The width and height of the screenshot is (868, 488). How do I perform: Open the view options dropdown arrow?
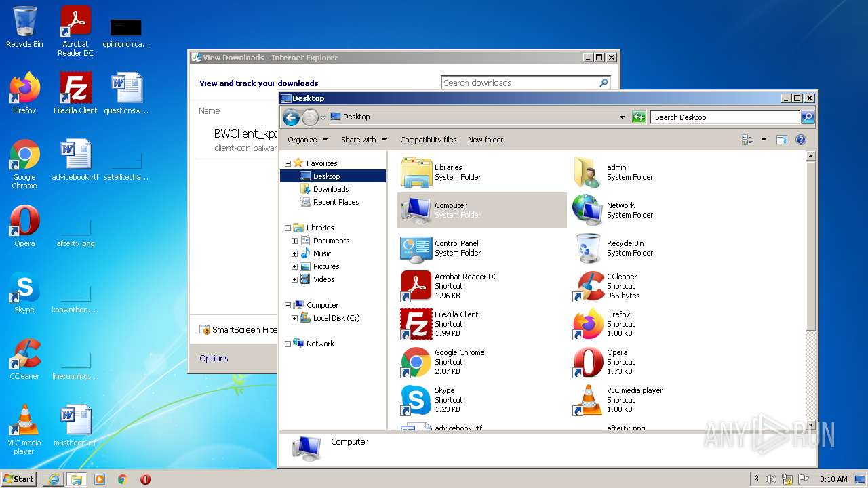(x=764, y=140)
